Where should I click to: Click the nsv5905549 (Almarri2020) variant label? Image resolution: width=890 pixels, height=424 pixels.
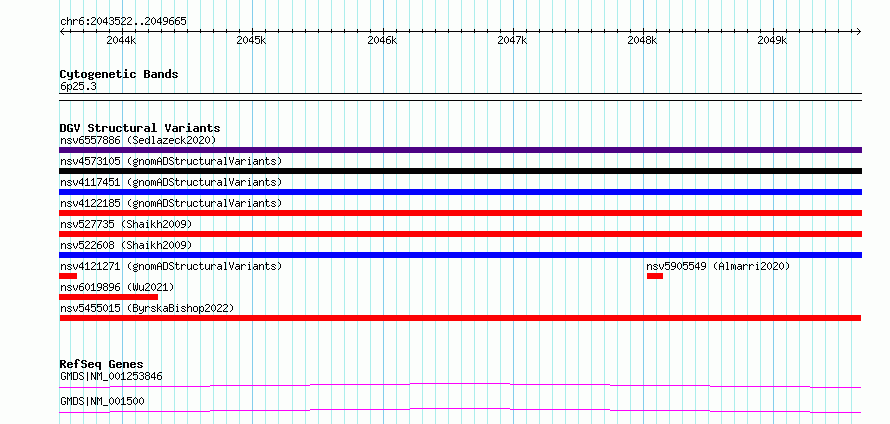pyautogui.click(x=718, y=266)
